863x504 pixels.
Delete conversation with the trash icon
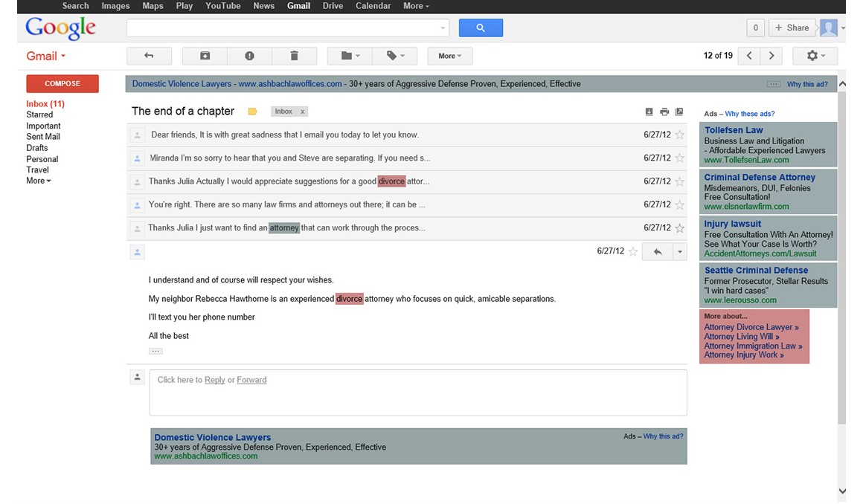[294, 56]
